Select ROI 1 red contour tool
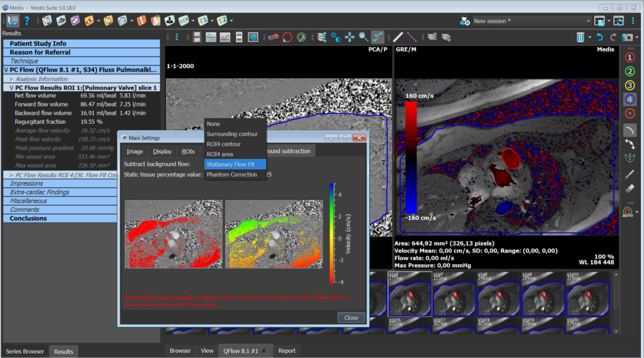This screenshot has width=644, height=358. (630, 57)
